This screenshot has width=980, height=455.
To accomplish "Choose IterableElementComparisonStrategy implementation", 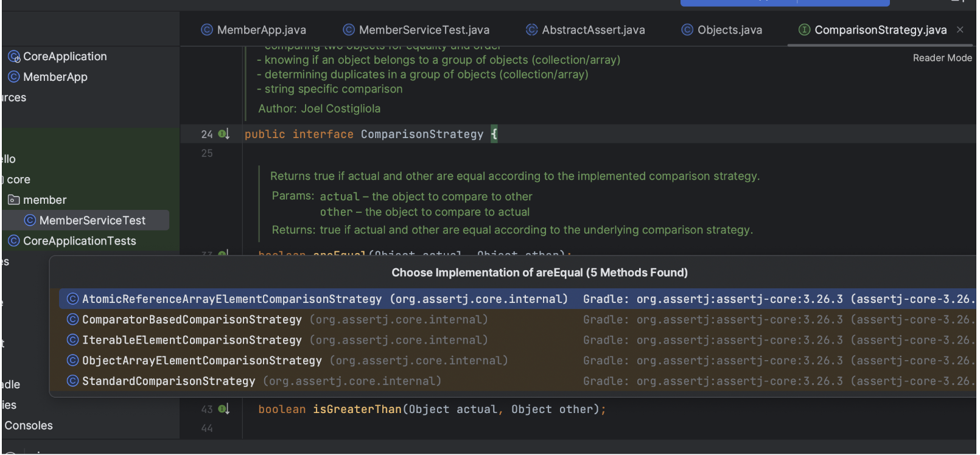I will (x=517, y=340).
